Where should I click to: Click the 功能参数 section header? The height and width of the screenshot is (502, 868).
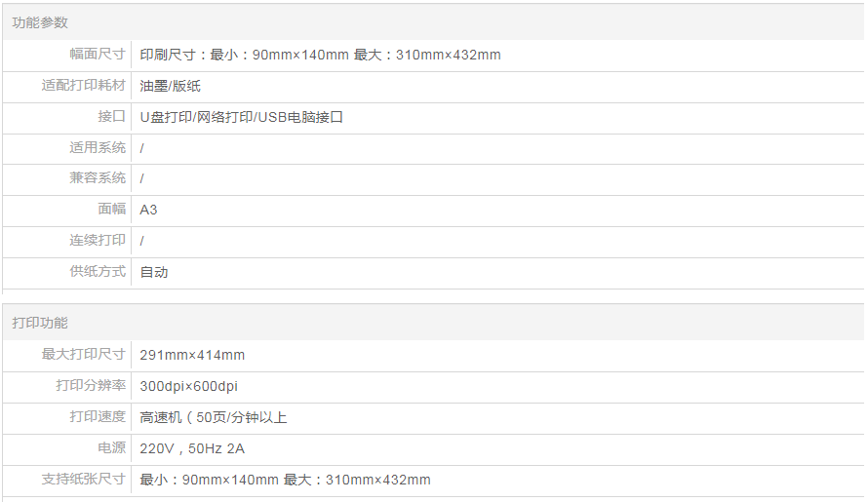tap(40, 22)
